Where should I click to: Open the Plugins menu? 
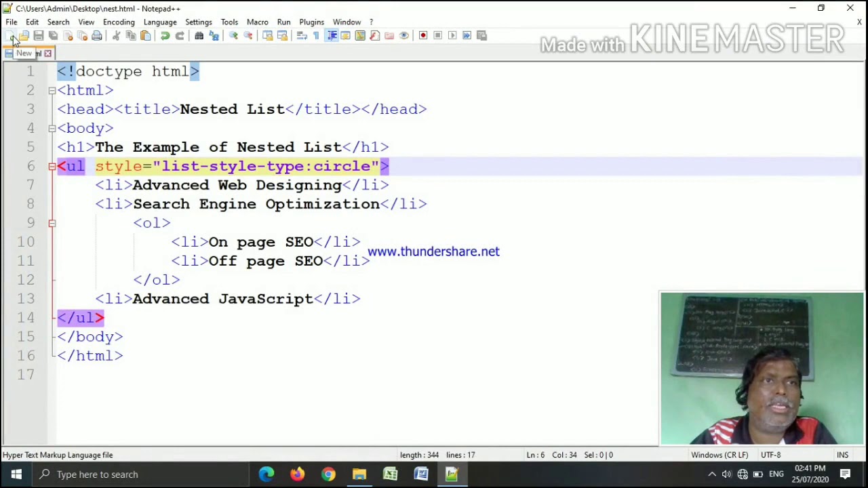(311, 22)
